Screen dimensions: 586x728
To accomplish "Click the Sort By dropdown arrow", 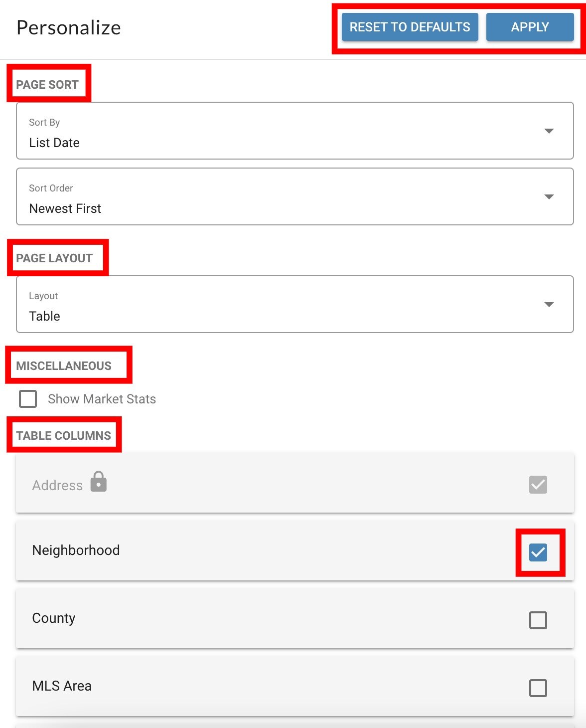I will coord(549,131).
